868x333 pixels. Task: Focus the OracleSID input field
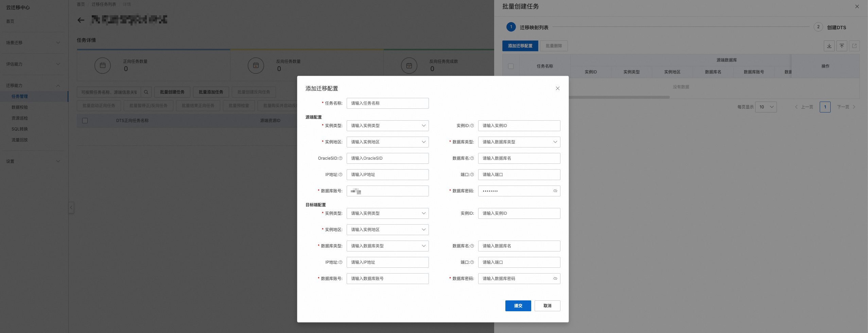387,158
